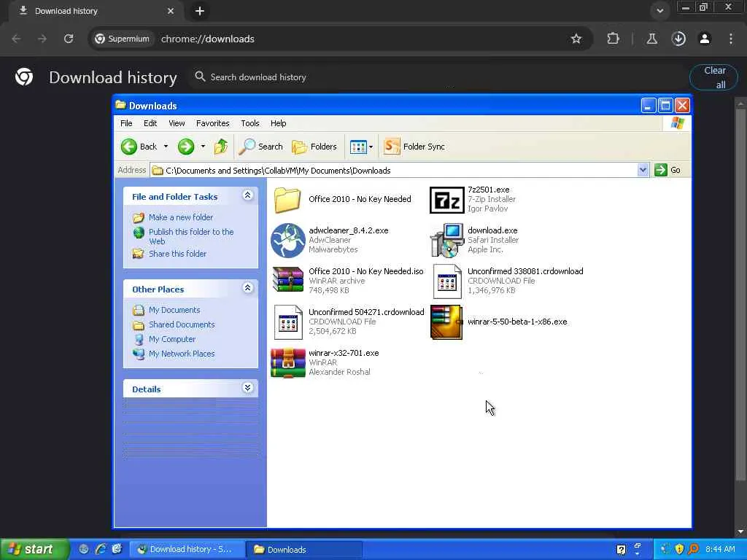Viewport: 747px width, 560px height.
Task: Click Clear all in Download history page
Action: tap(713, 77)
